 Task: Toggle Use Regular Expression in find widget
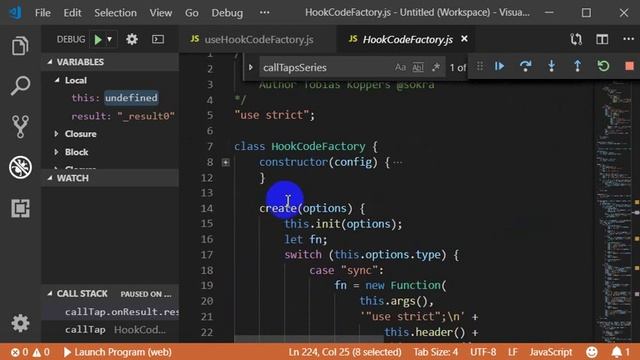tap(436, 67)
